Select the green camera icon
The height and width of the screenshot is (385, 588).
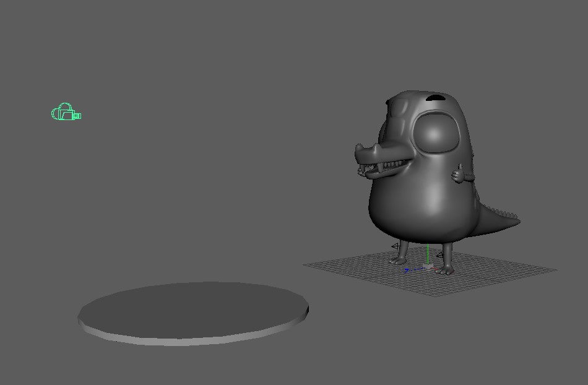[x=66, y=111]
